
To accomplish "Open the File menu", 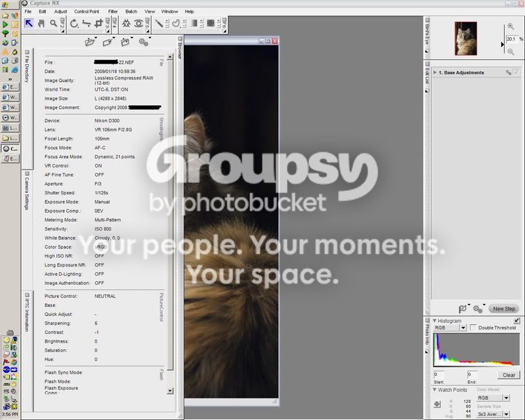I will pyautogui.click(x=28, y=11).
